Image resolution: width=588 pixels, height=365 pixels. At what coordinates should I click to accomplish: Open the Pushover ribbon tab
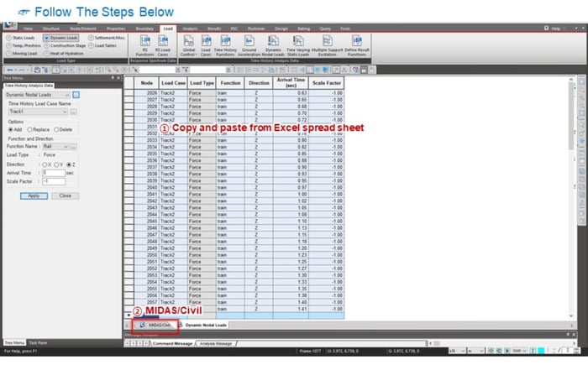(256, 29)
